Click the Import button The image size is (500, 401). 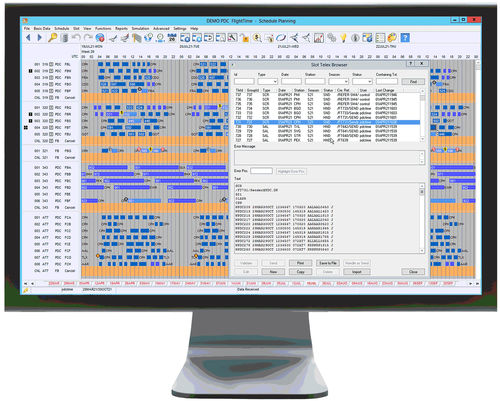(357, 272)
